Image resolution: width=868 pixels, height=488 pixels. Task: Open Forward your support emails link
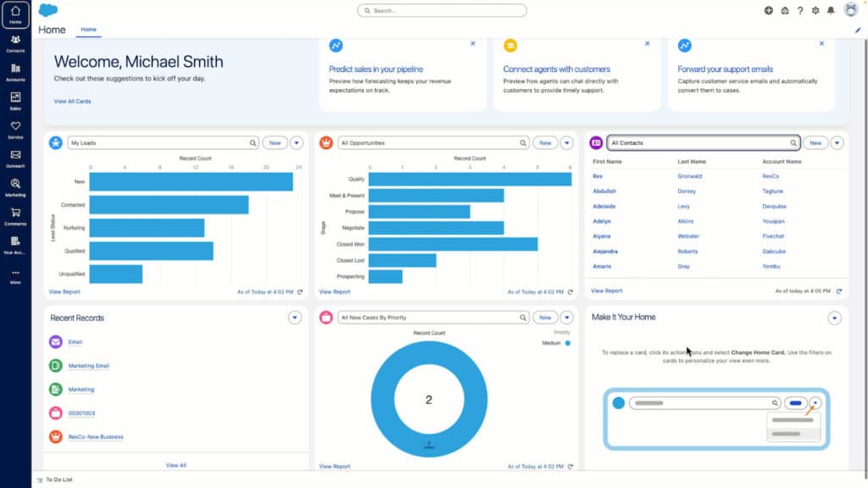pos(726,69)
